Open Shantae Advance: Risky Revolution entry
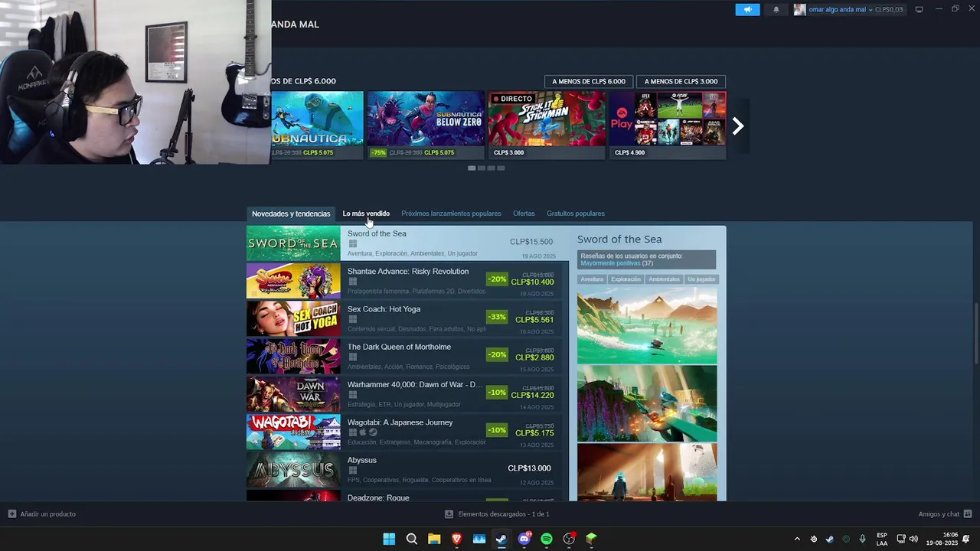Viewport: 980px width, 551px height. tap(403, 281)
